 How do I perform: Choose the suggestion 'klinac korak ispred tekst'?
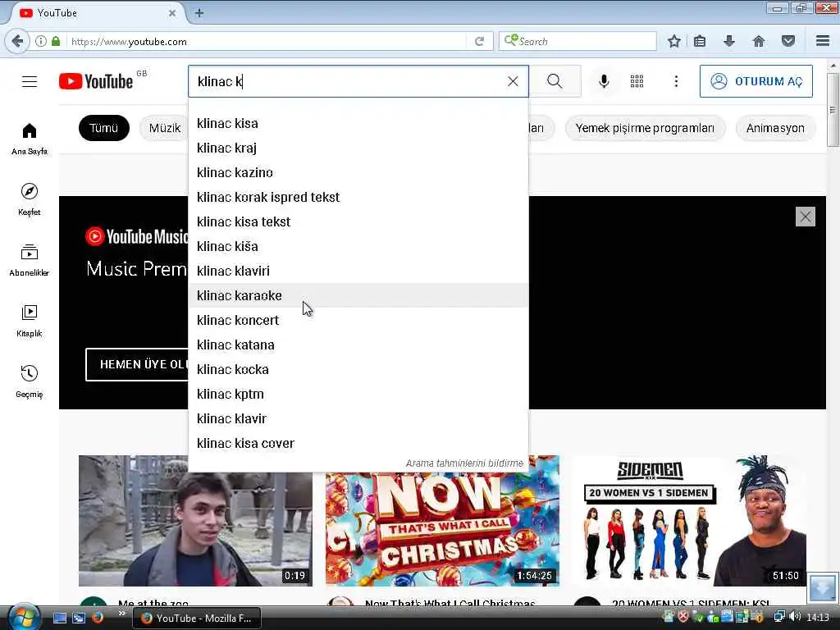358,197
